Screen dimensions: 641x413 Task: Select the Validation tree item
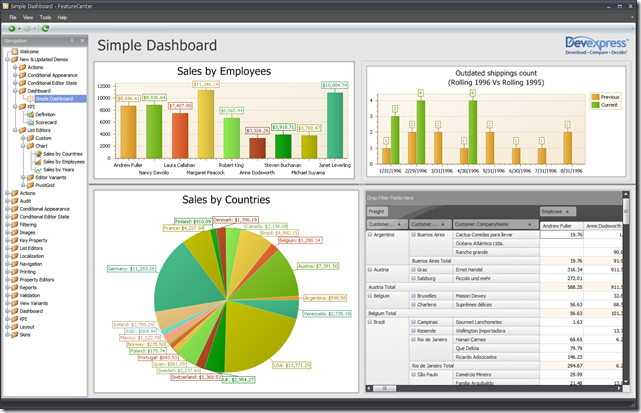(30, 295)
